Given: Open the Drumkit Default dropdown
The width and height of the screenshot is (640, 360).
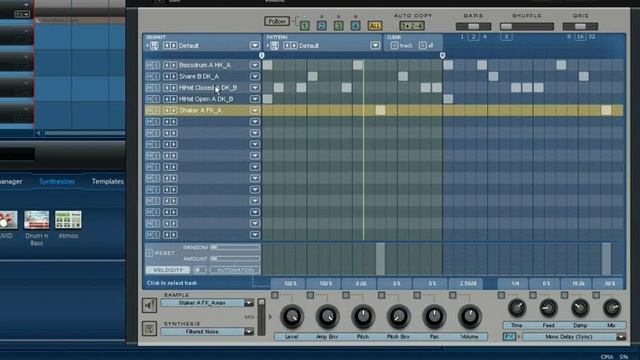Looking at the screenshot, I should (255, 46).
